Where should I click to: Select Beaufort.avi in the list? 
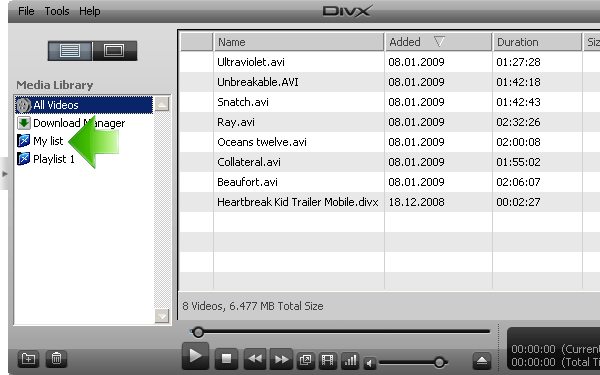(x=247, y=182)
